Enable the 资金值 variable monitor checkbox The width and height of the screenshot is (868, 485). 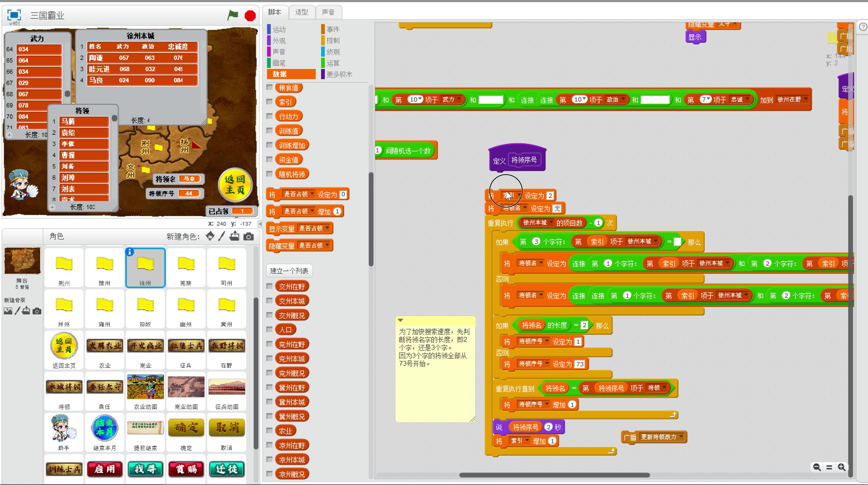tap(269, 159)
